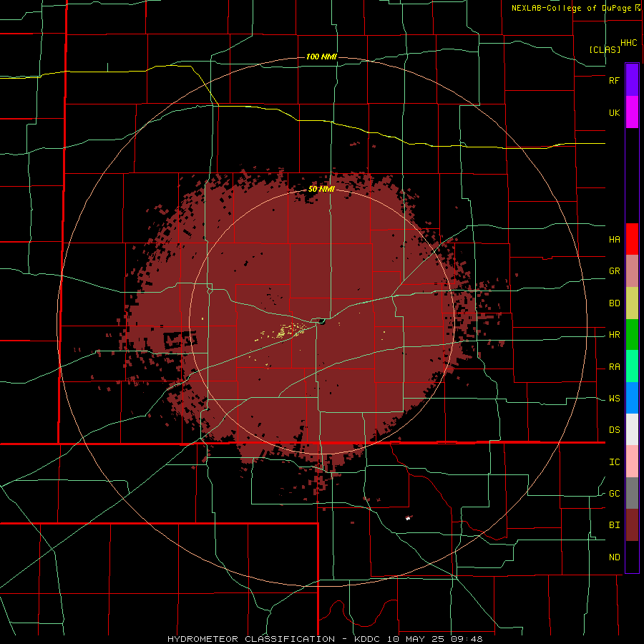Click the BD yellow legend swatch
Image resolution: width=644 pixels, height=644 pixels.
click(x=632, y=303)
